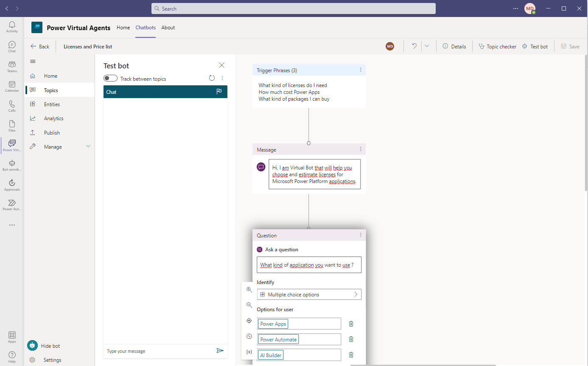Open Message node options menu
The height and width of the screenshot is (366, 588).
(x=361, y=149)
